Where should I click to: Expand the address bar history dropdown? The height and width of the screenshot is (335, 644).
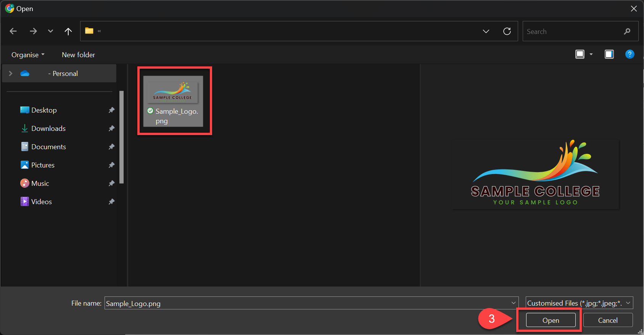pos(486,31)
